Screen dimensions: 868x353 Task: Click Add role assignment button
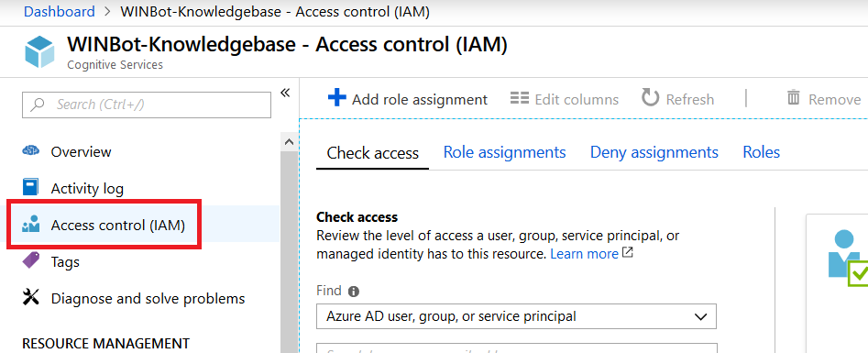[x=408, y=99]
